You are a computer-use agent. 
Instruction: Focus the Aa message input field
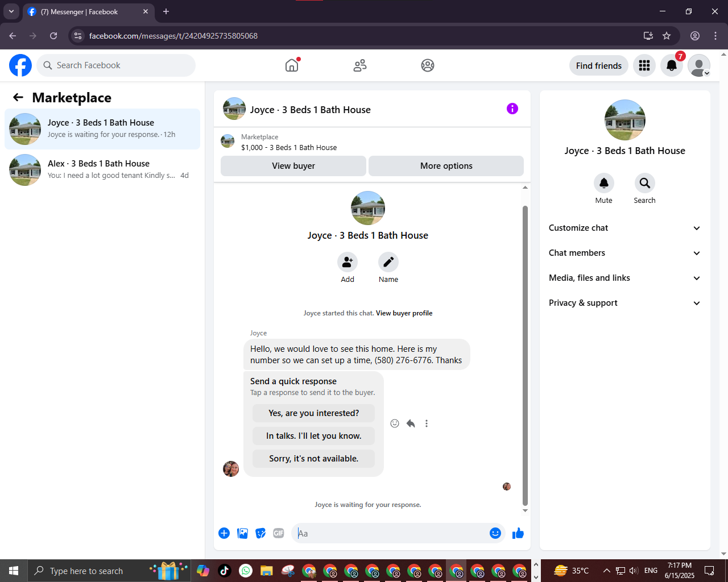pyautogui.click(x=391, y=533)
